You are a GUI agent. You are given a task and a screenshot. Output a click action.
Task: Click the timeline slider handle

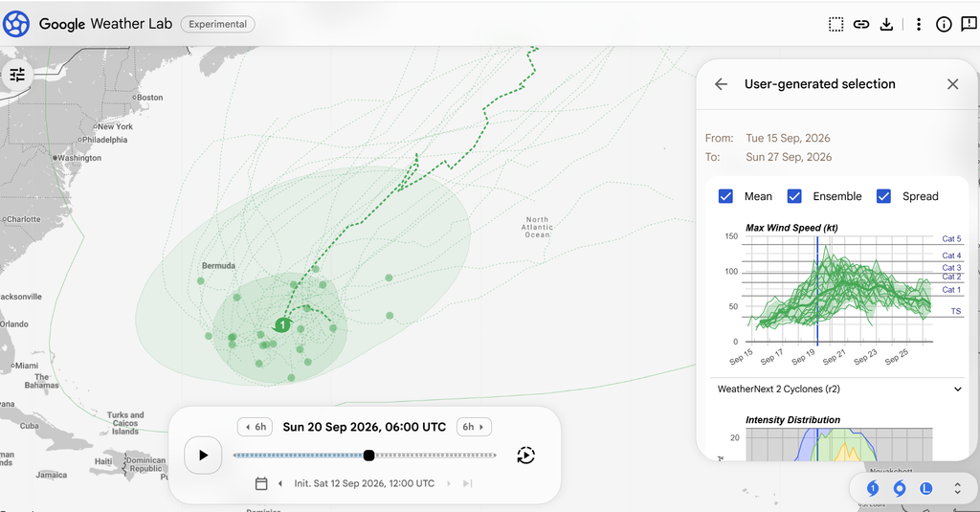tap(368, 456)
